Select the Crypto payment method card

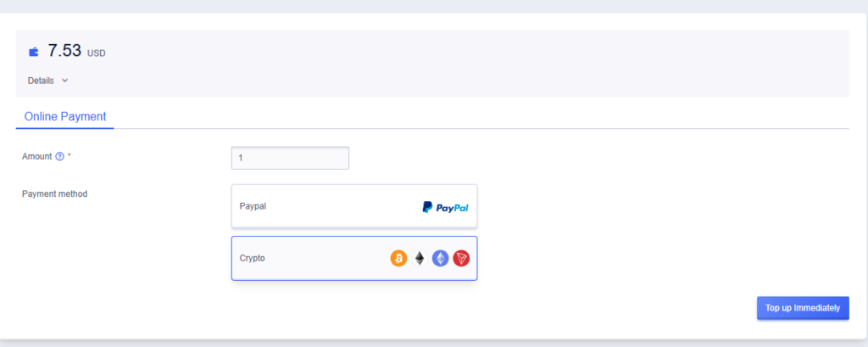coord(354,258)
